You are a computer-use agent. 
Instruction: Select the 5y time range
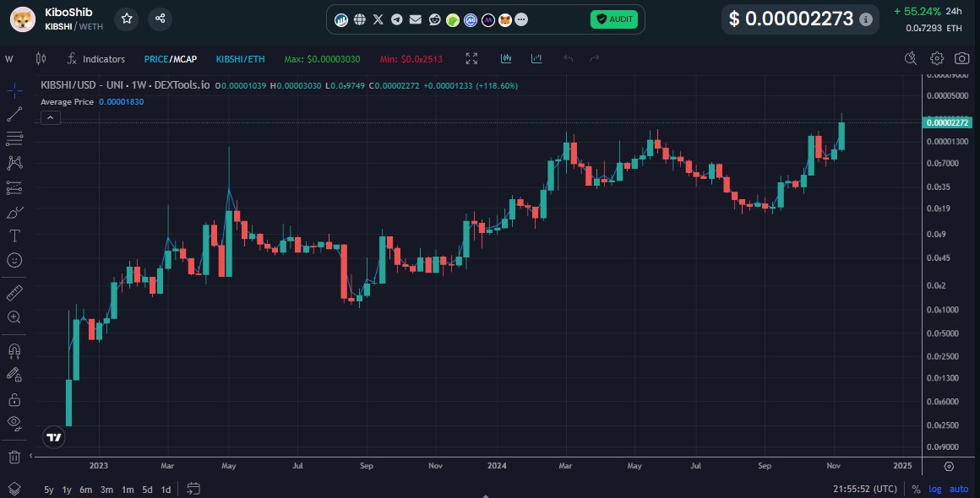coord(49,490)
